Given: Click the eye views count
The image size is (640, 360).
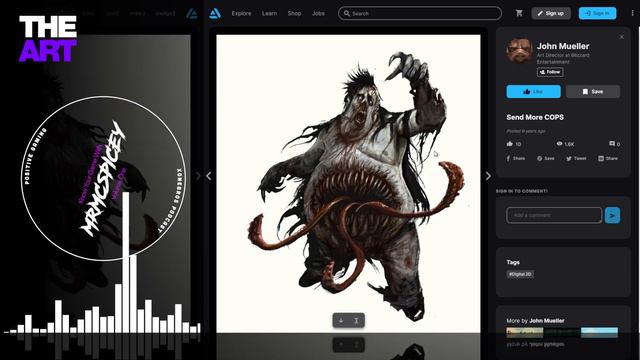Looking at the screenshot, I should (565, 144).
